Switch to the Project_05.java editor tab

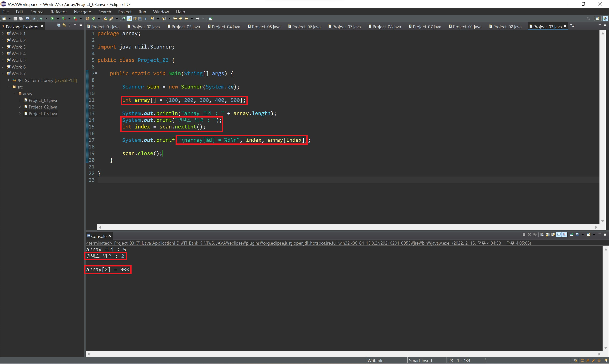click(x=266, y=27)
